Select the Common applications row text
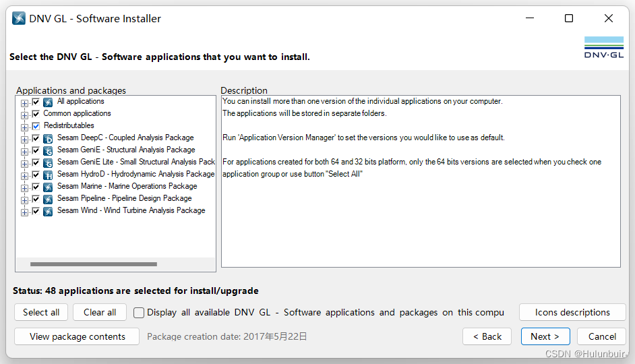Screen dimensions: 635x364 (77, 113)
